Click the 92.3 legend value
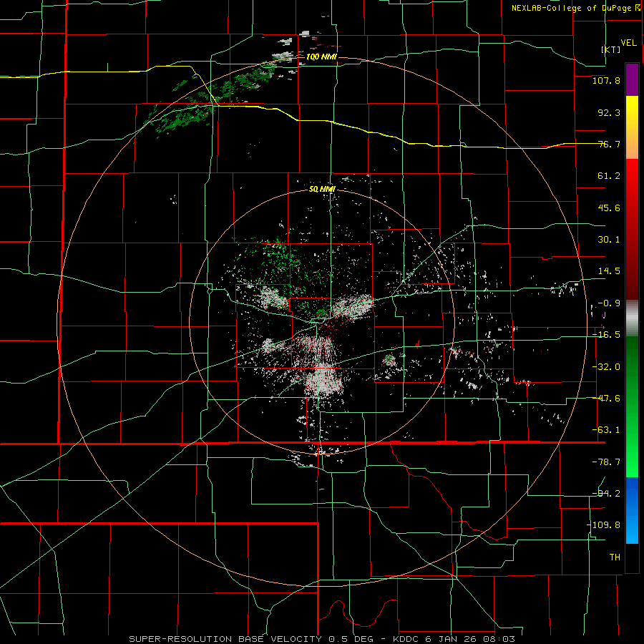This screenshot has height=644, width=644. pyautogui.click(x=609, y=112)
